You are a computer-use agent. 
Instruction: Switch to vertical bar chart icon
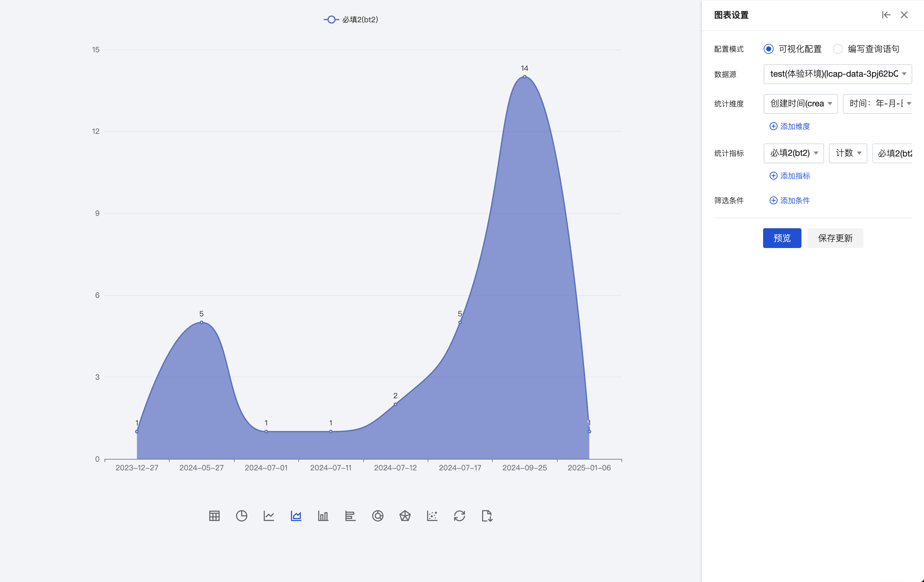point(323,516)
